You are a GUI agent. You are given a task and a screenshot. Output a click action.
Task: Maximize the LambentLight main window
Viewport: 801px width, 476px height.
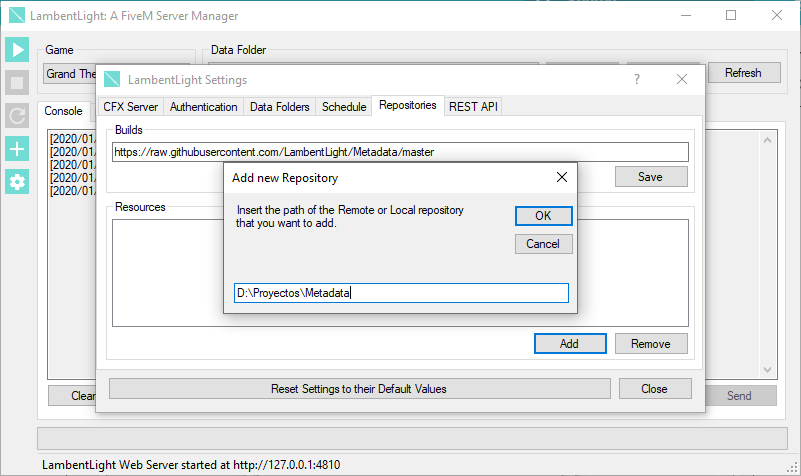click(x=731, y=15)
